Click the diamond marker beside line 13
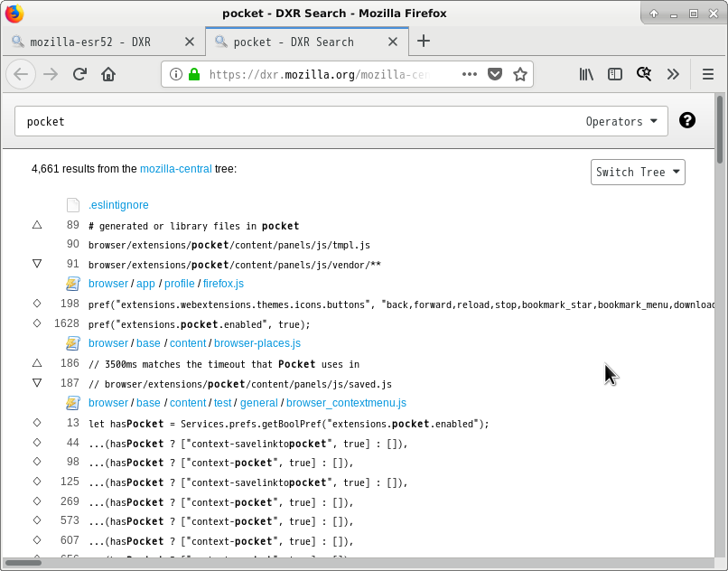728x571 pixels. [x=37, y=422]
